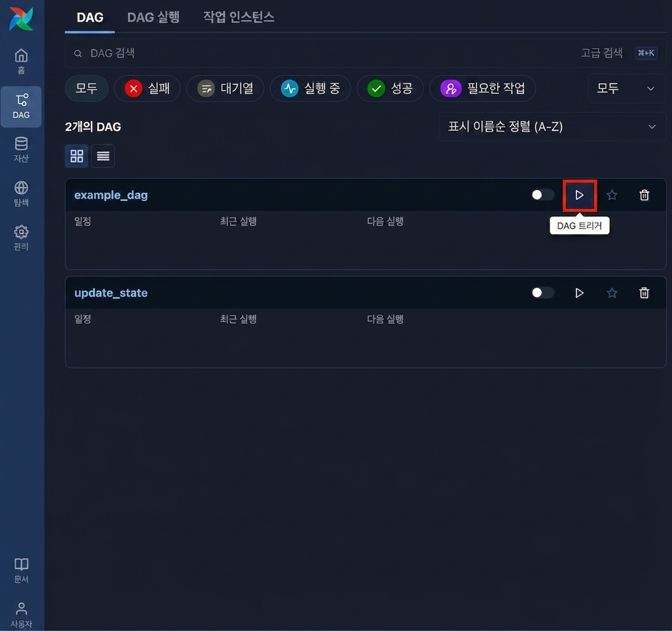Delete update_state with trash icon
Screen dimensions: 672x631
[644, 293]
